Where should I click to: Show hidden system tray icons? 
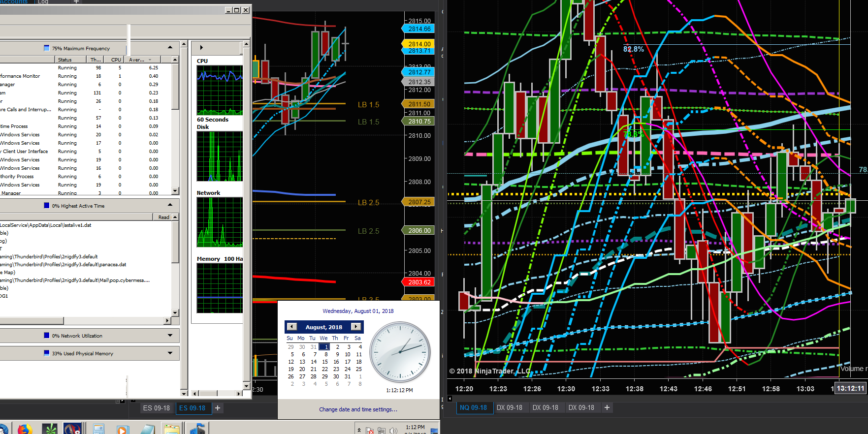(x=359, y=430)
